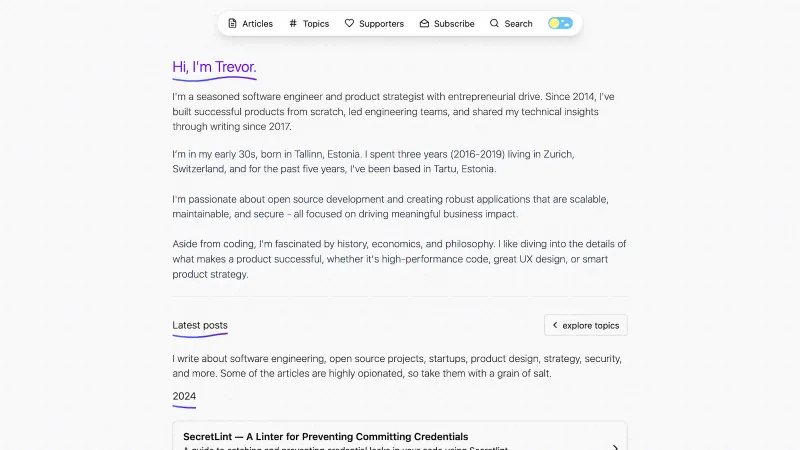Click the Topics hash icon
Screen dimensions: 800x450
click(293, 23)
